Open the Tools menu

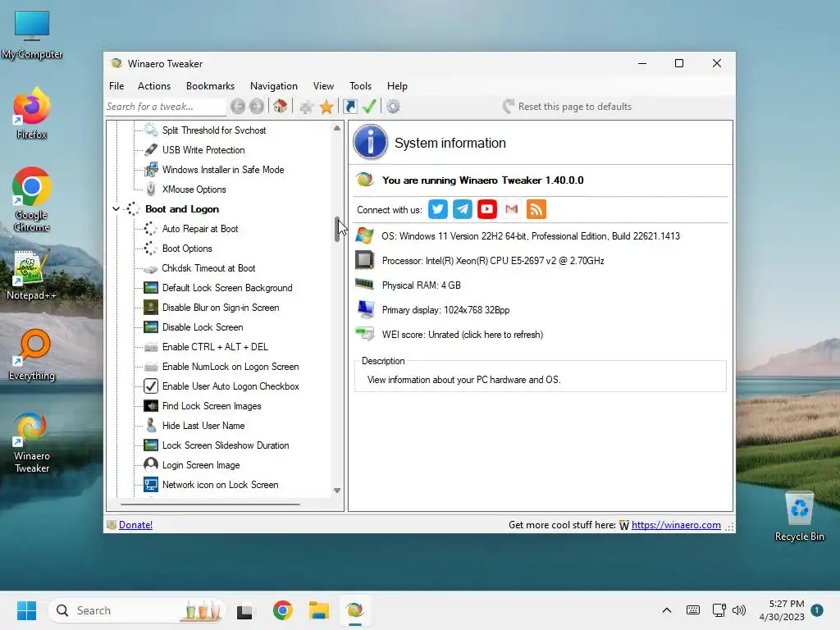[361, 85]
